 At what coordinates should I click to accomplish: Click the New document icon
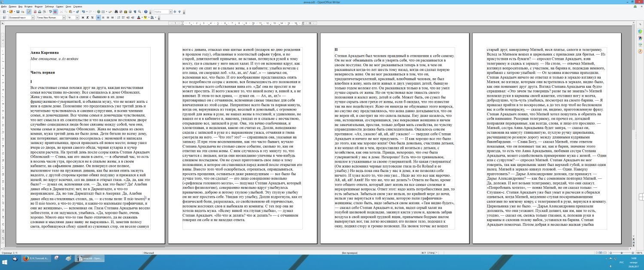[4, 12]
